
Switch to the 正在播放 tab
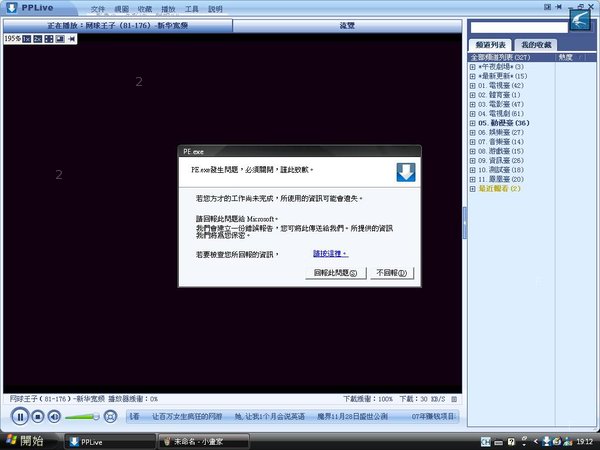[x=117, y=26]
